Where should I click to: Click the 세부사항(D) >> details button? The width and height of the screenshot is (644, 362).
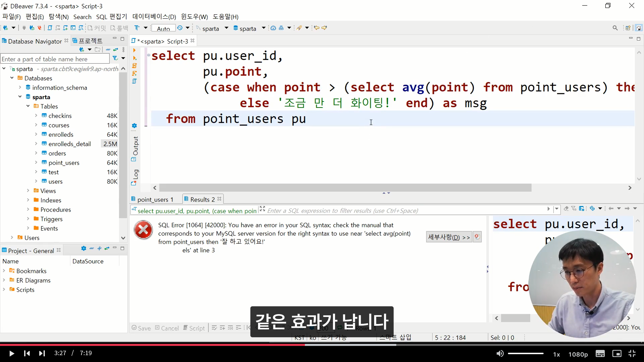(x=449, y=237)
